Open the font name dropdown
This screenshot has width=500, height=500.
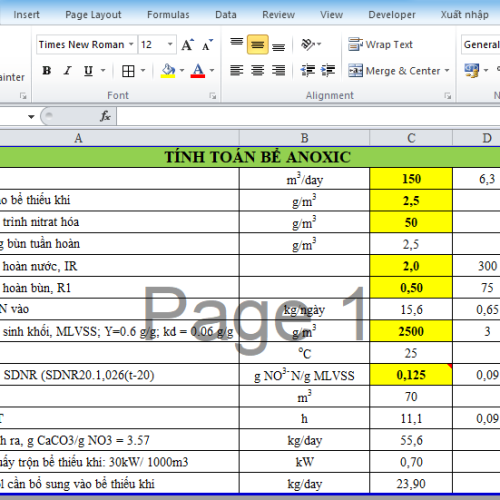(131, 44)
